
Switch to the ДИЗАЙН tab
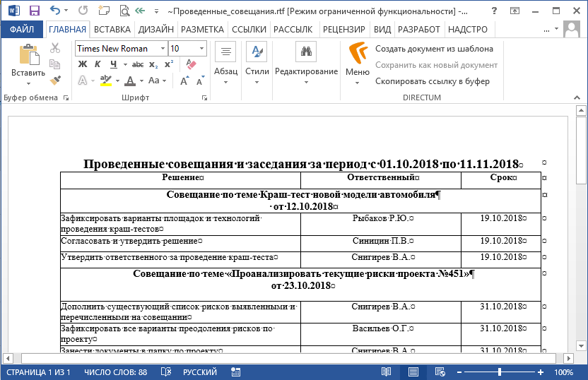coord(155,29)
